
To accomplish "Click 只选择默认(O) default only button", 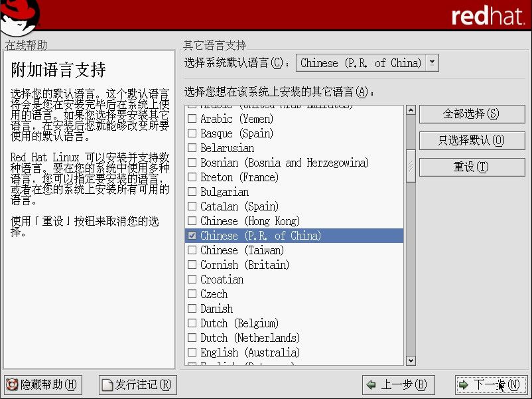I will pyautogui.click(x=472, y=141).
